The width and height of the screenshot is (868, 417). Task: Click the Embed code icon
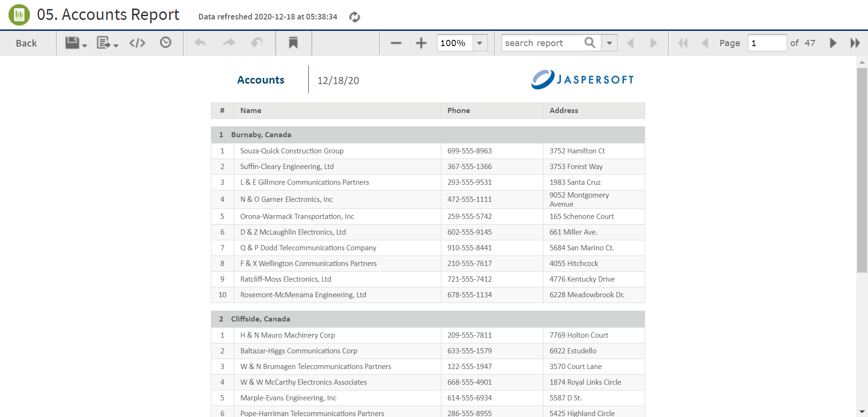pyautogui.click(x=137, y=43)
